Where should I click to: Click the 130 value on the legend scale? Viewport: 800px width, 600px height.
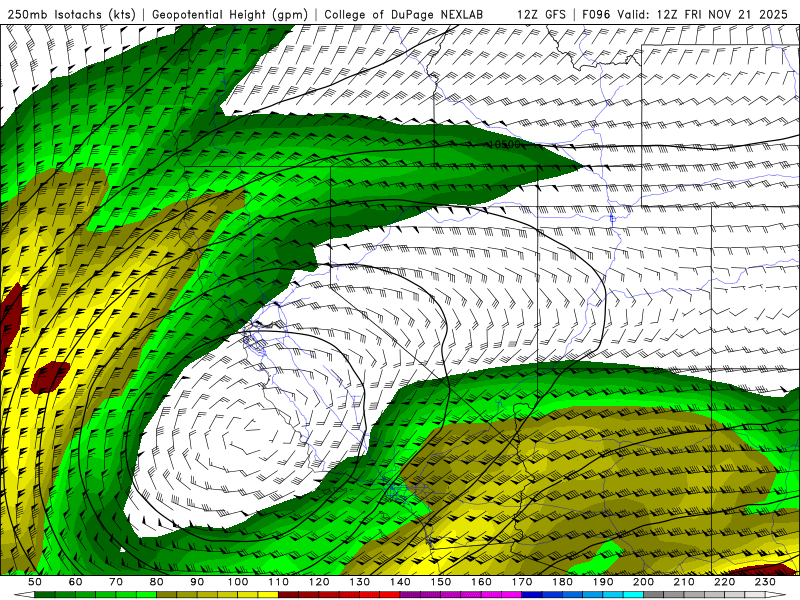point(360,582)
